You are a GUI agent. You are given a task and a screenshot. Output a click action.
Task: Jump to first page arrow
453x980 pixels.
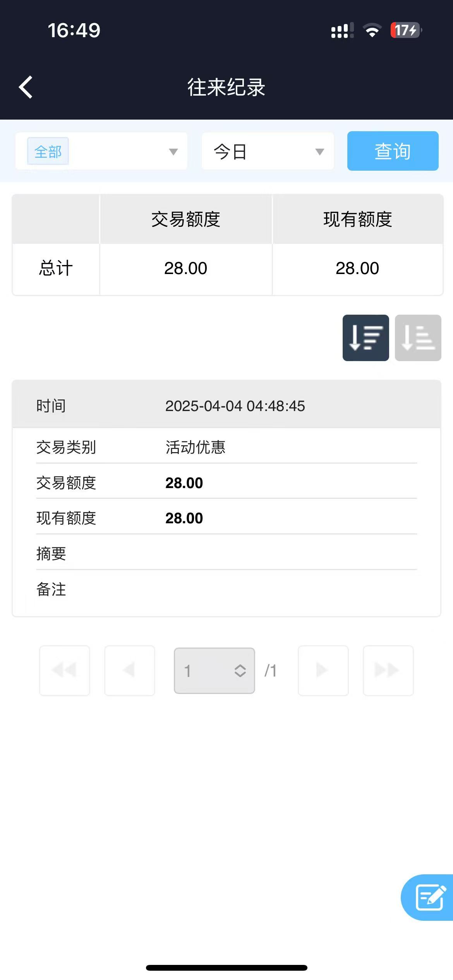click(65, 670)
